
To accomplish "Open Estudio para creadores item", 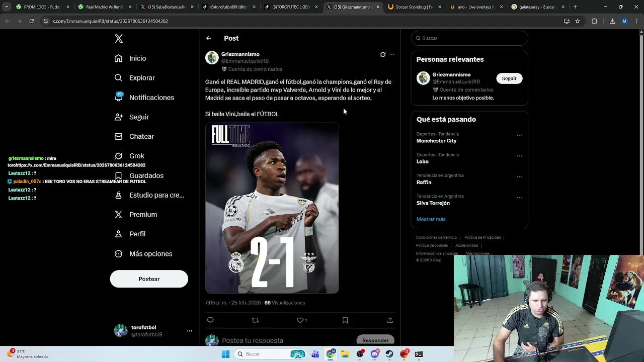I will click(x=149, y=195).
